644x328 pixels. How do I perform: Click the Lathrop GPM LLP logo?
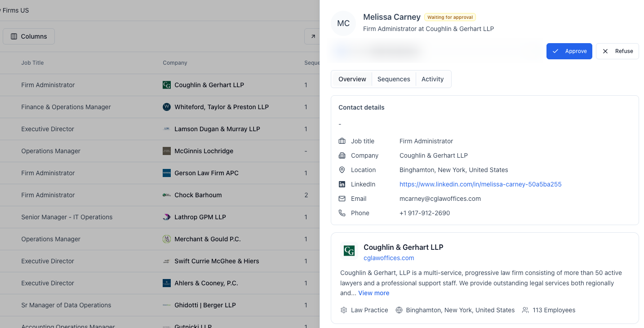(x=167, y=217)
